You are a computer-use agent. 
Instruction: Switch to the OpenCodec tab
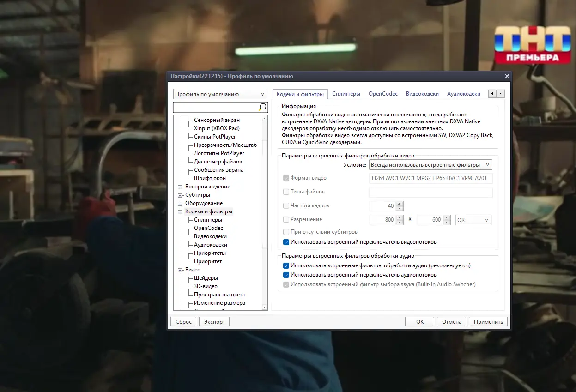[383, 94]
